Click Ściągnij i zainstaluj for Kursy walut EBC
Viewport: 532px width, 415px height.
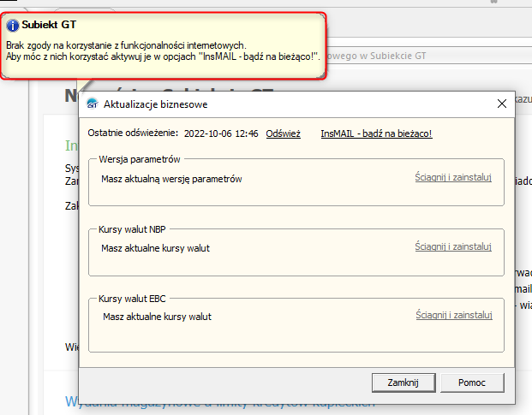(x=452, y=316)
